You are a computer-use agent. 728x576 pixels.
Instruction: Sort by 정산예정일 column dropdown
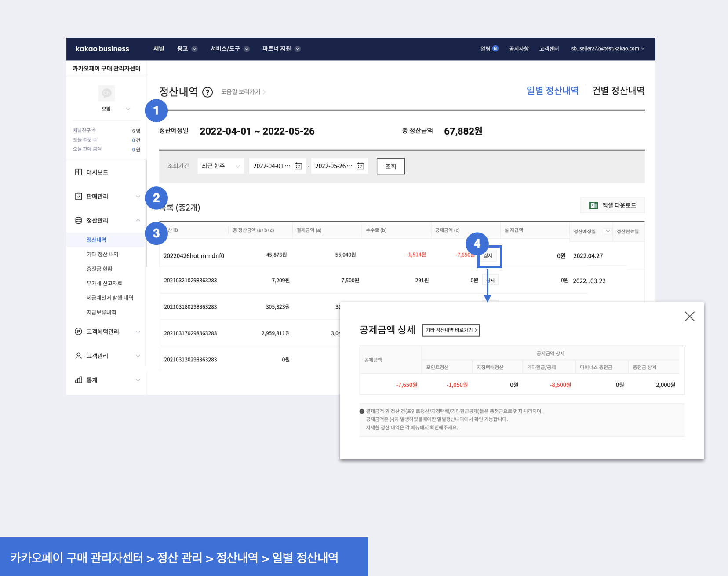pyautogui.click(x=608, y=231)
